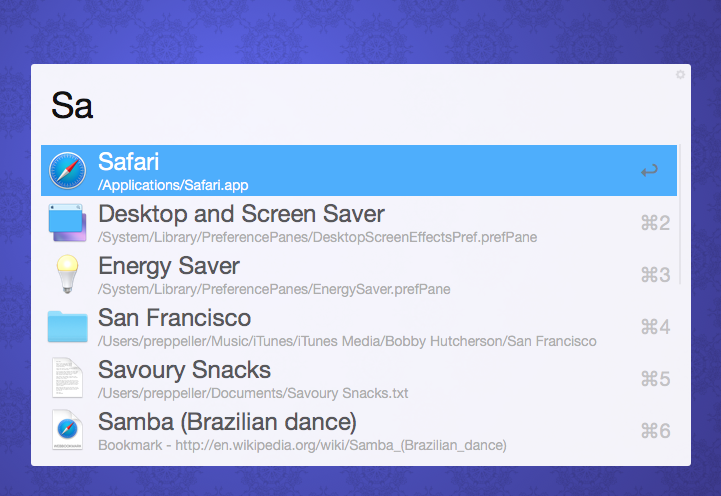Click the Savoury Snacks text document icon
721x496 pixels.
tap(68, 378)
